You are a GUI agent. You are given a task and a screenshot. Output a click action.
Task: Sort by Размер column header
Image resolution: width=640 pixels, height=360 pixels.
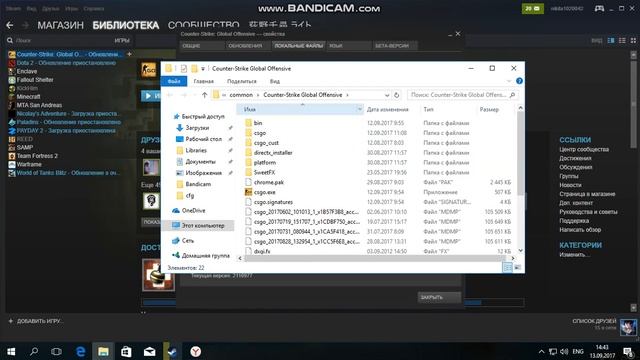(x=489, y=109)
